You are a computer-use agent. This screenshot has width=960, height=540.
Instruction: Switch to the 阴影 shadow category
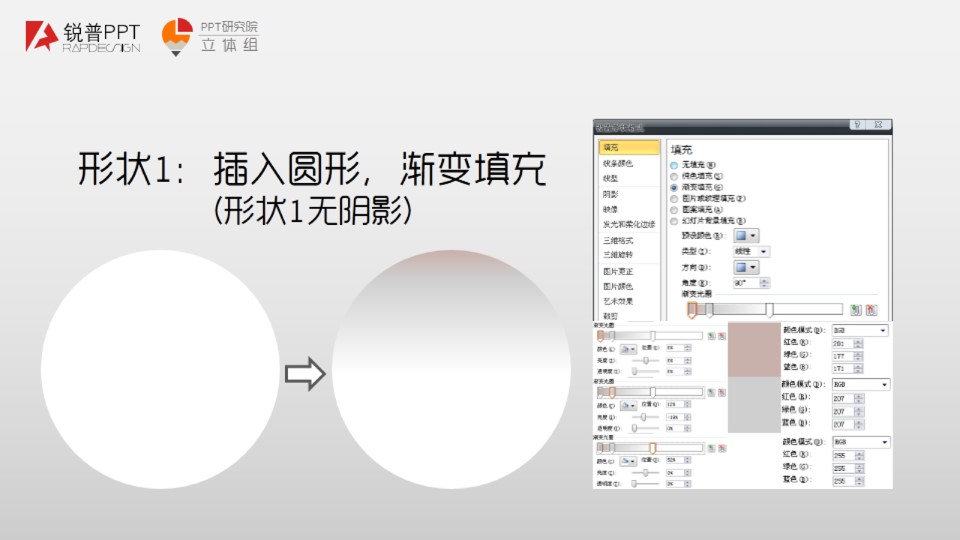coord(611,194)
